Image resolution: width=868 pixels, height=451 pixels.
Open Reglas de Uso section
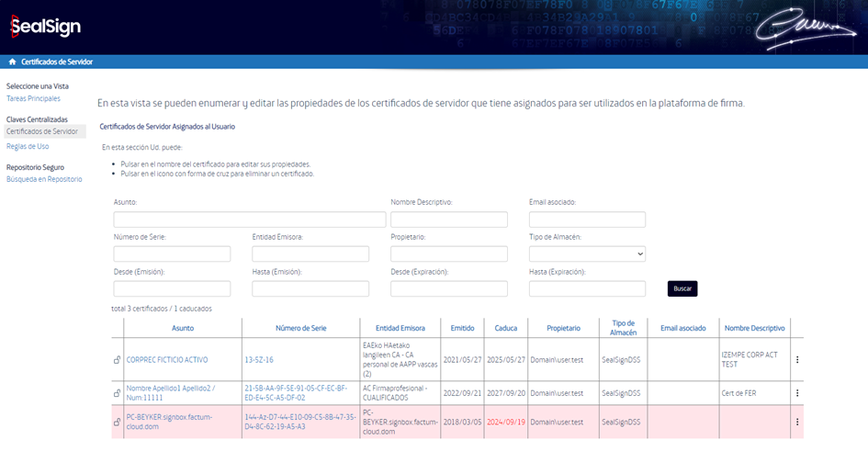28,147
